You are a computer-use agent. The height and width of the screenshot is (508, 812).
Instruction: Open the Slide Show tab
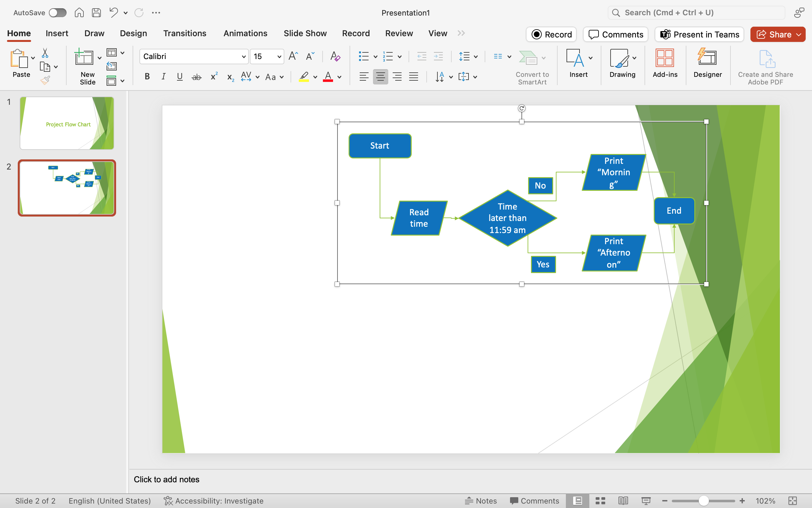305,33
